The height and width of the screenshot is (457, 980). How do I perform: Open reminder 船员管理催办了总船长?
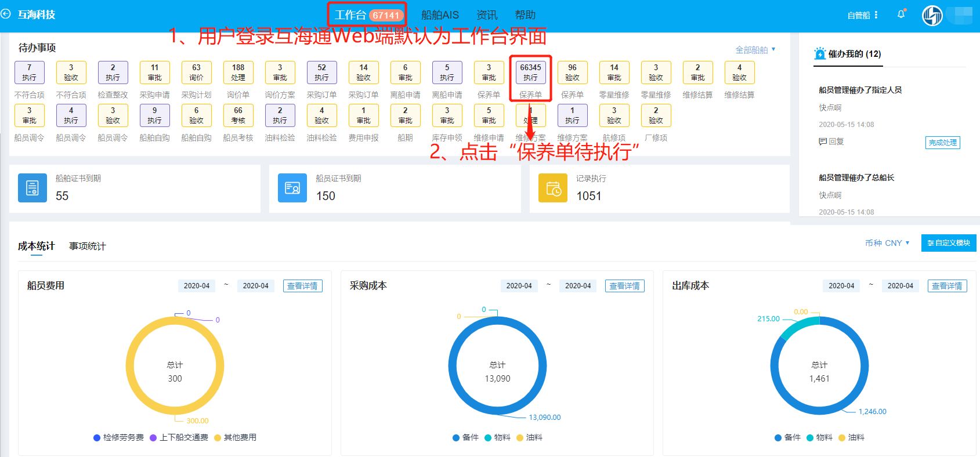(856, 177)
